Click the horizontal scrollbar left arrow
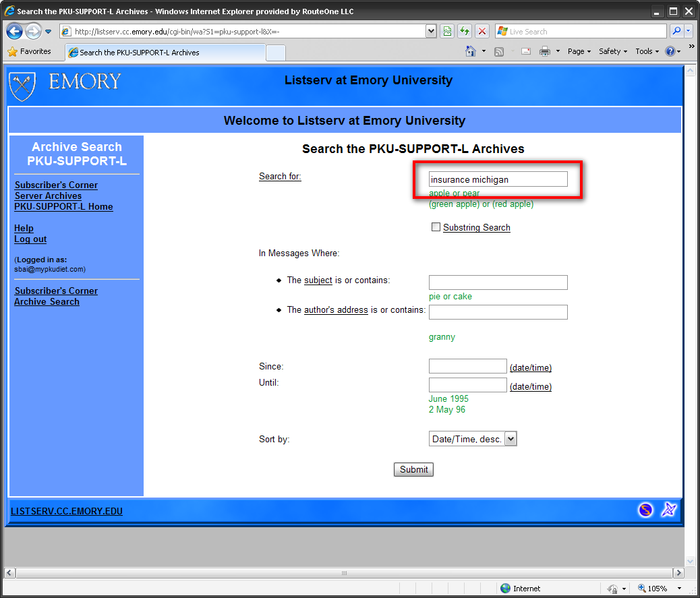Viewport: 700px width, 598px height. point(9,572)
